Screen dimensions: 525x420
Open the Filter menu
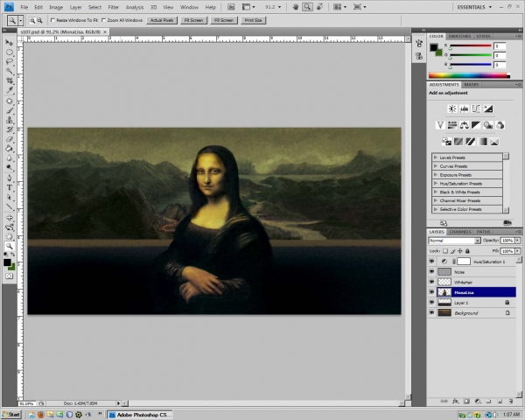113,7
